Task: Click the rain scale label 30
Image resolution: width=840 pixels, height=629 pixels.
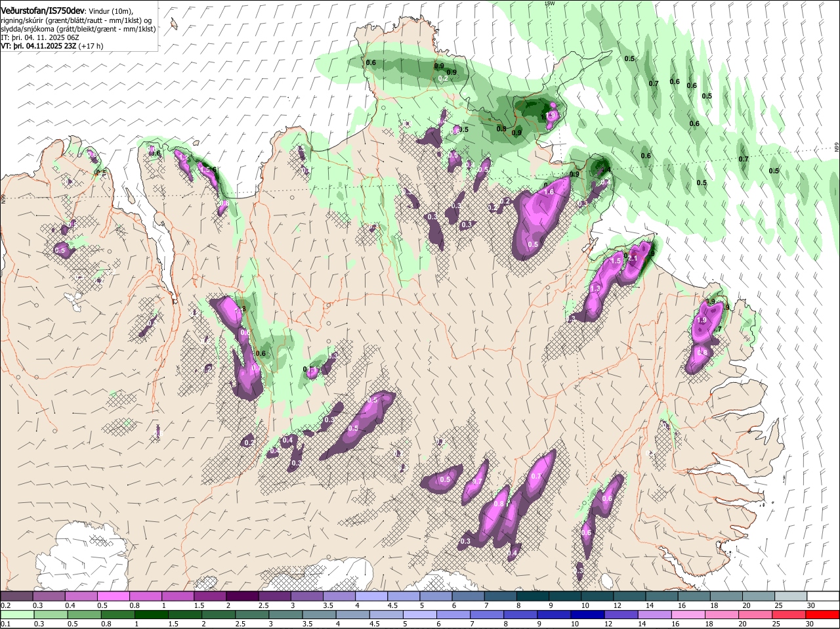Action: (x=810, y=624)
